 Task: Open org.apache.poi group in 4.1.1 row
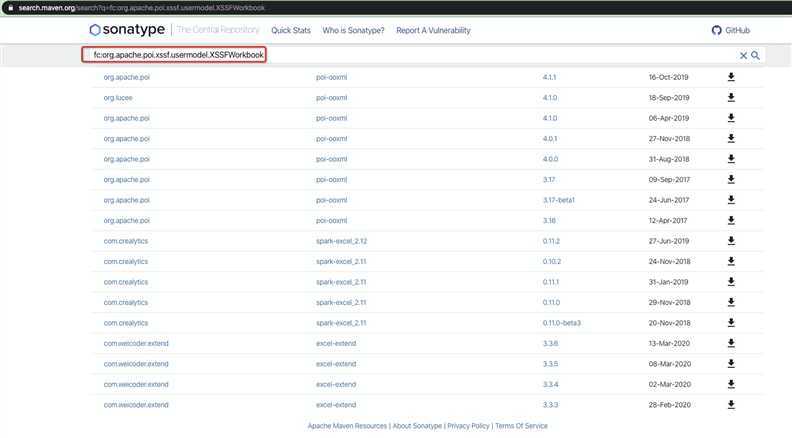[127, 77]
